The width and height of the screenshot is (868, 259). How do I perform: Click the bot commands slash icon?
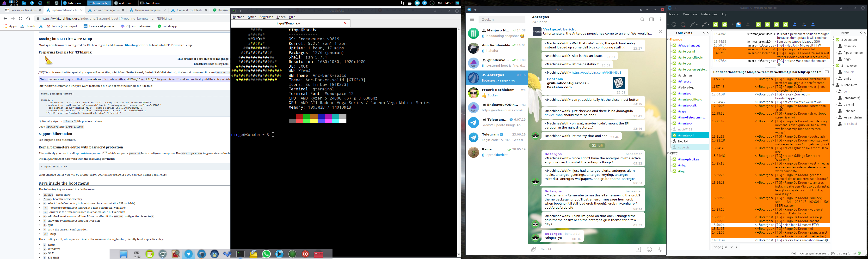(638, 249)
